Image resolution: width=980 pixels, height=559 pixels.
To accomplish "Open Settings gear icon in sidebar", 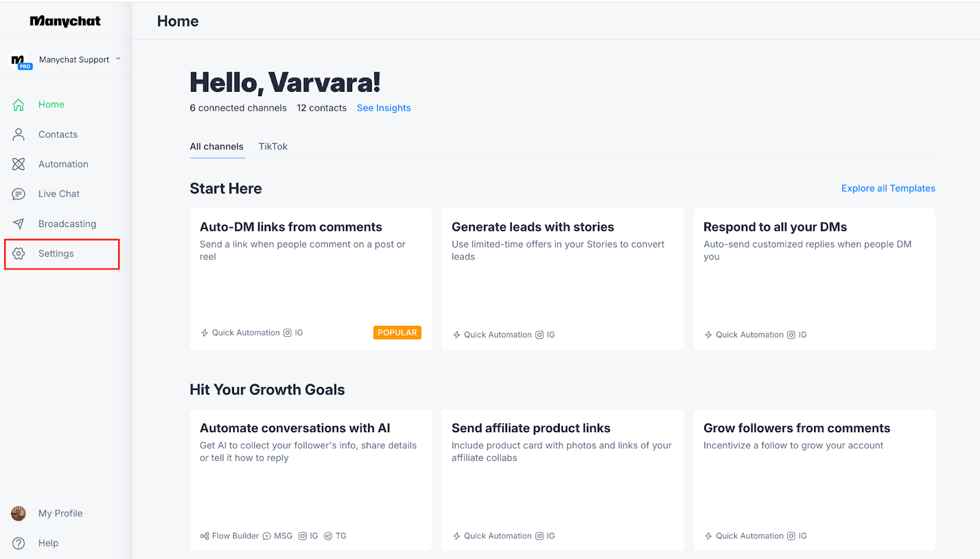I will [x=18, y=253].
